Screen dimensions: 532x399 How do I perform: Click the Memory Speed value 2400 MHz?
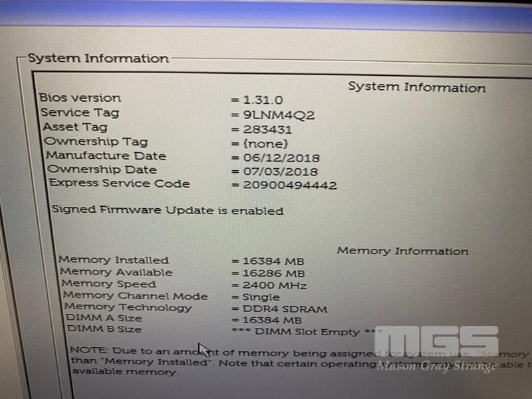(275, 285)
